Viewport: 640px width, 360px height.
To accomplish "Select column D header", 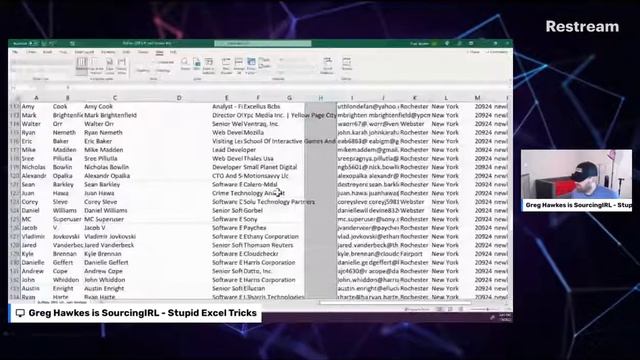I will pyautogui.click(x=179, y=98).
